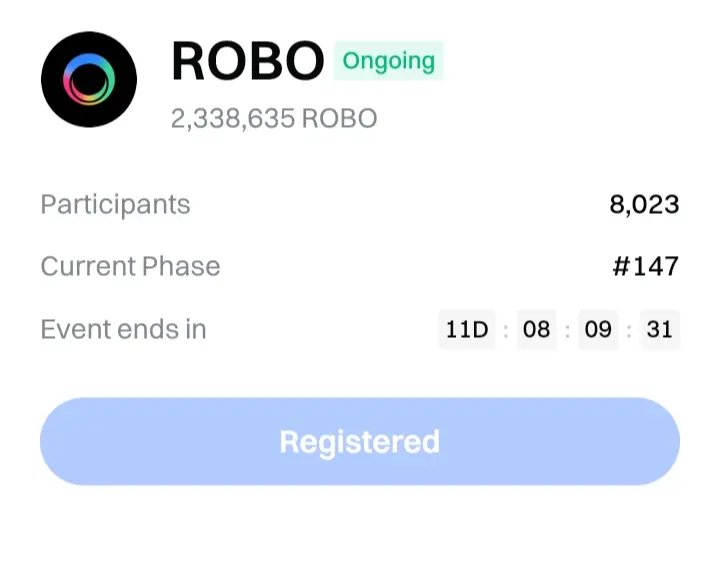Screen dimensions: 719x561
Task: Click the ROBO token logo icon
Action: pos(88,79)
